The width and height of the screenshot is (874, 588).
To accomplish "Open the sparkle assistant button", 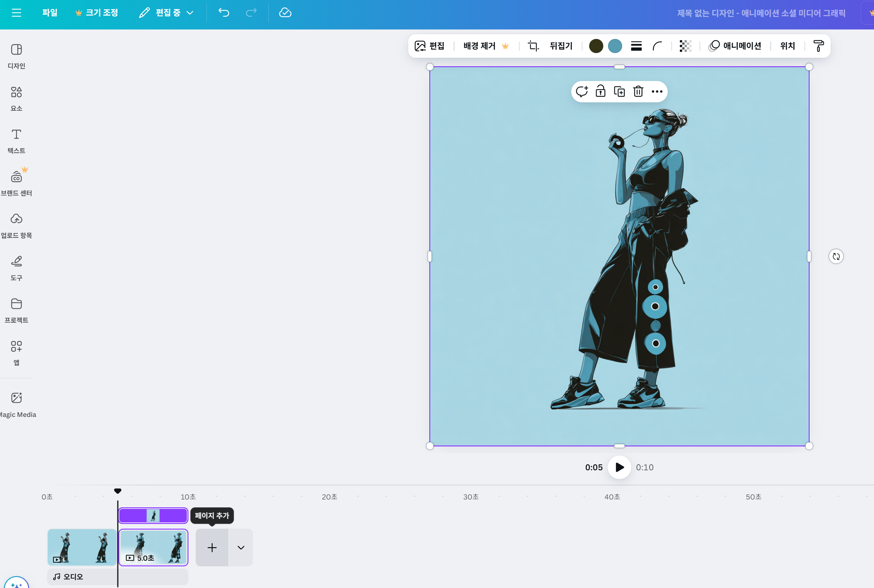I will point(16,583).
